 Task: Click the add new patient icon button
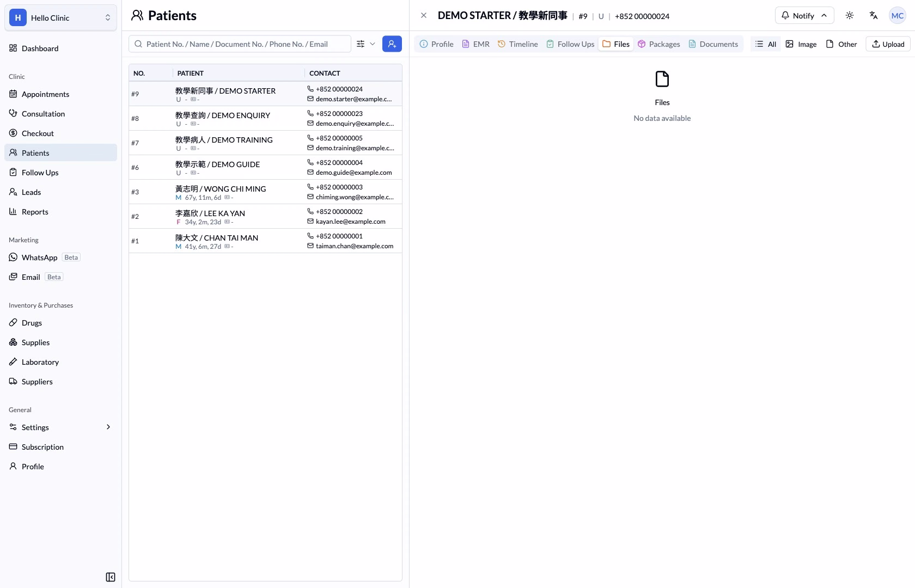tap(392, 44)
